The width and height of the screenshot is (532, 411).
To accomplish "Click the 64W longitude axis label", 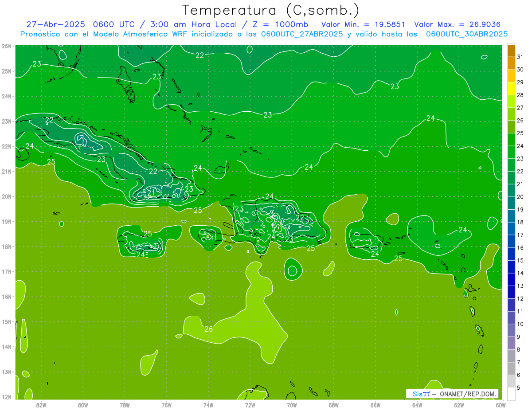I will click(x=417, y=405).
